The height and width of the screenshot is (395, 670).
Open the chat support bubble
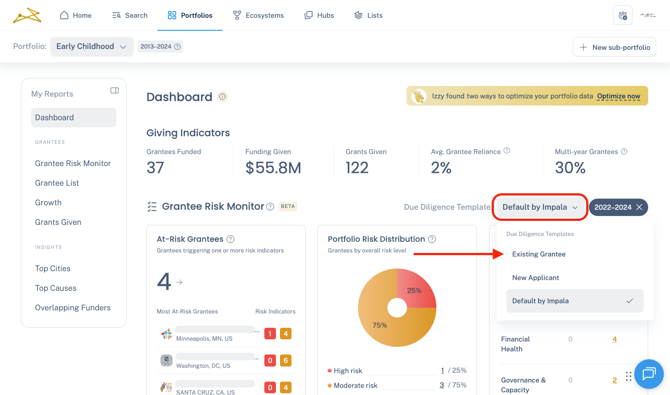click(649, 374)
